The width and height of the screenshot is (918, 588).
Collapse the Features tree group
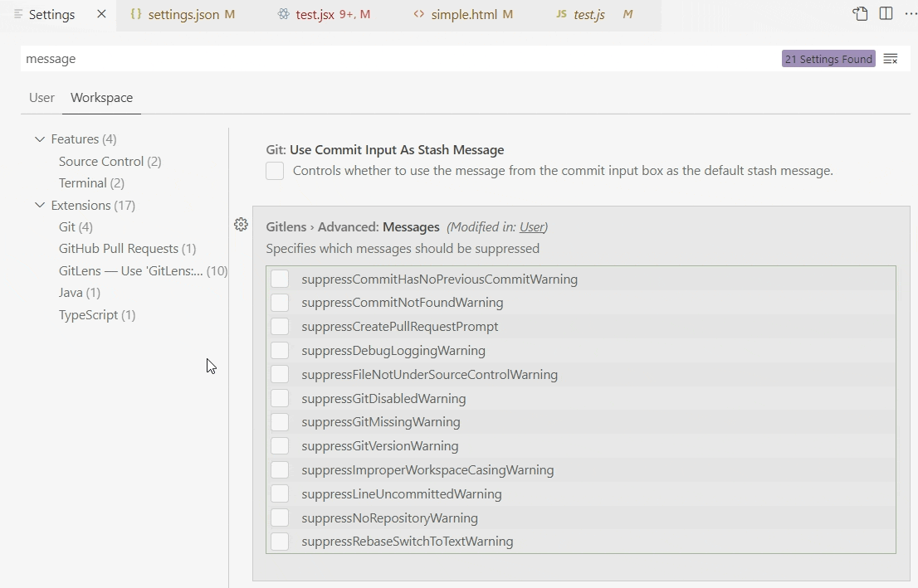[x=39, y=139]
